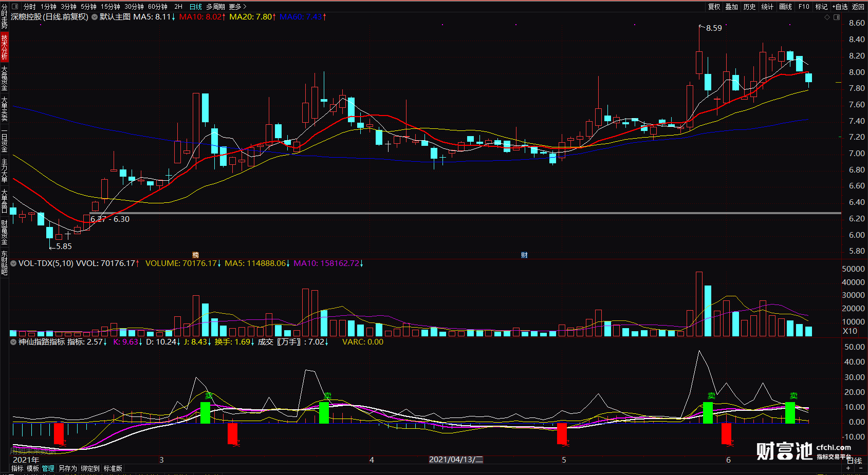The height and width of the screenshot is (475, 868).
Task: Select the 5分钟 period
Action: [x=88, y=7]
